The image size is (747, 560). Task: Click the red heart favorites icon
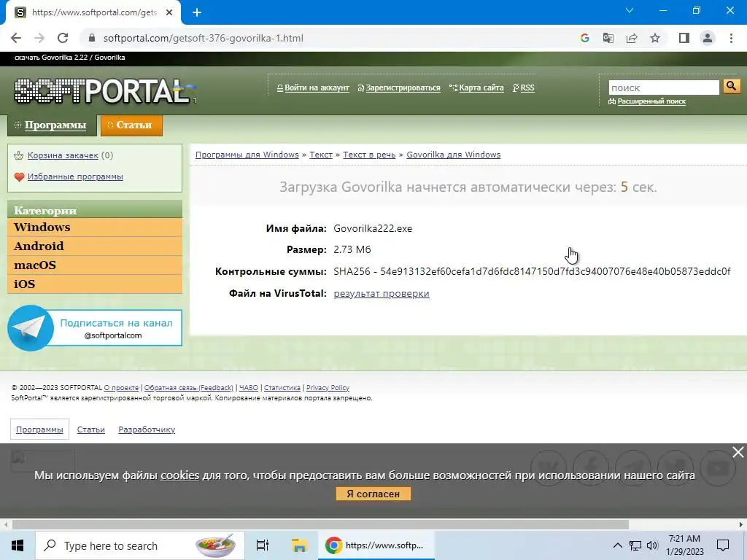pos(19,177)
